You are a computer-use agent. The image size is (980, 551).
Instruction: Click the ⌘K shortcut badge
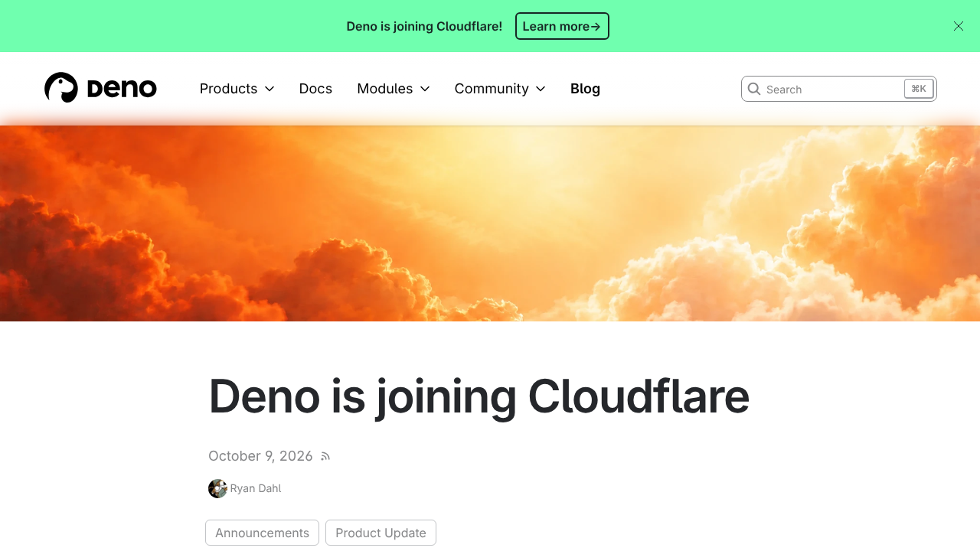point(919,89)
